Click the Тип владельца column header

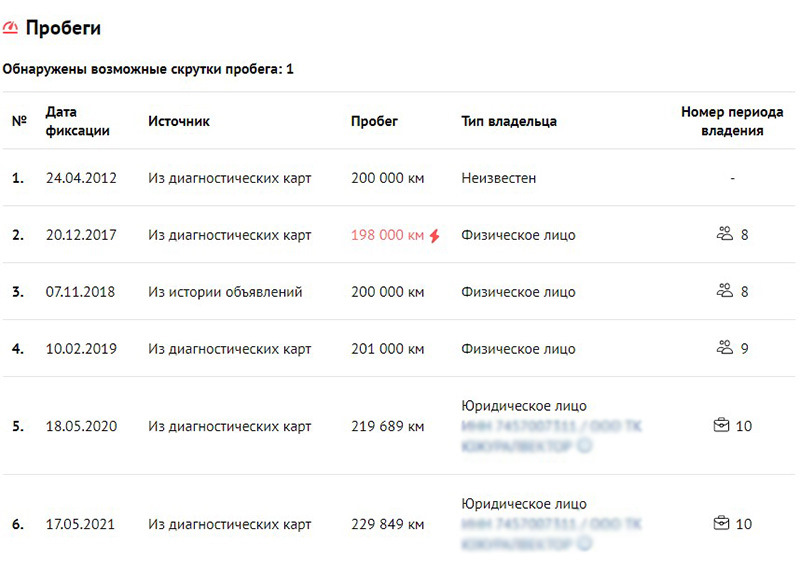click(x=509, y=121)
